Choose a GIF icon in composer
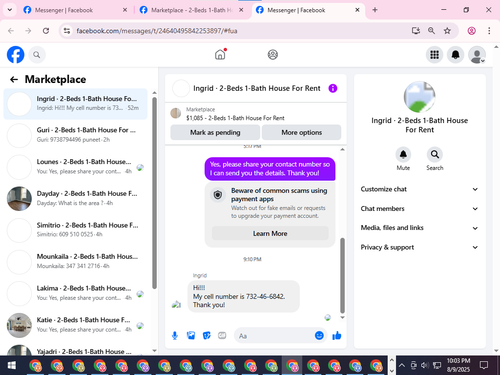 222,336
